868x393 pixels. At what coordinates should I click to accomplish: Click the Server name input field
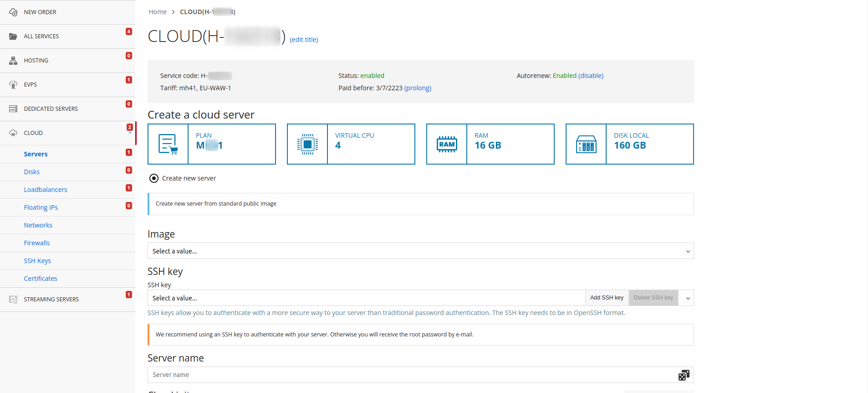(x=412, y=375)
